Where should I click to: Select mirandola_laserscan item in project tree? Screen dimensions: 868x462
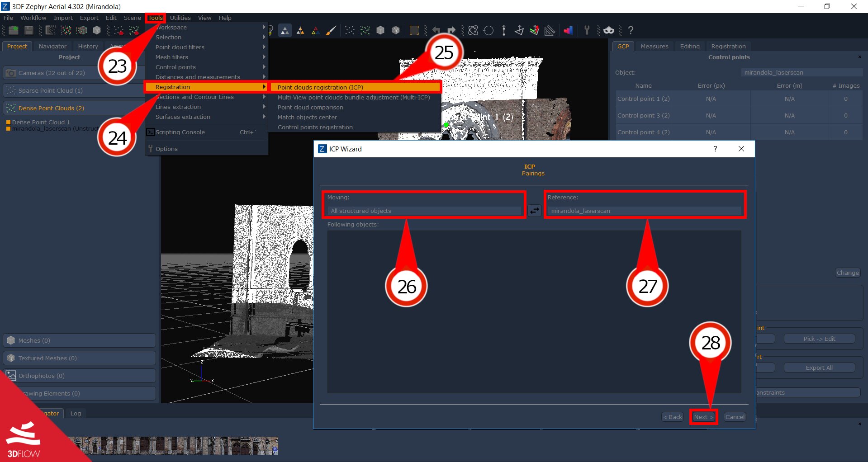tap(54, 128)
